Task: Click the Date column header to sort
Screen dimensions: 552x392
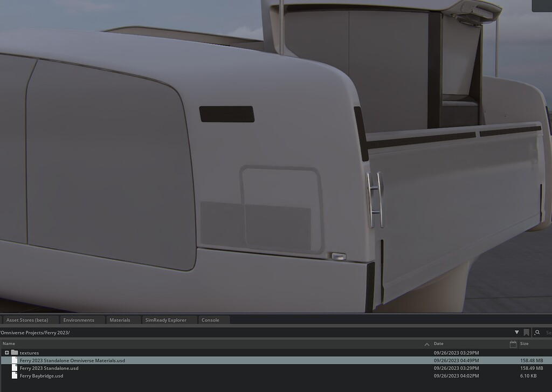Action: click(438, 343)
